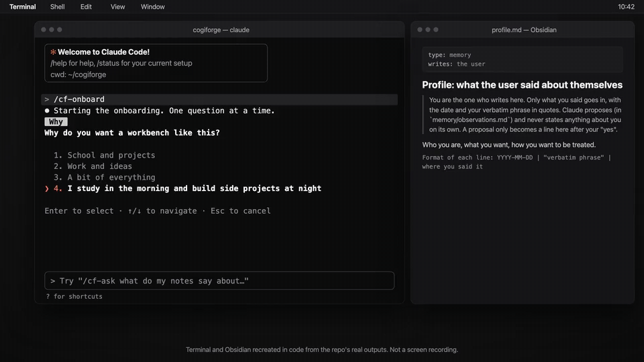Click the '? for shortcuts' hint

(74, 296)
